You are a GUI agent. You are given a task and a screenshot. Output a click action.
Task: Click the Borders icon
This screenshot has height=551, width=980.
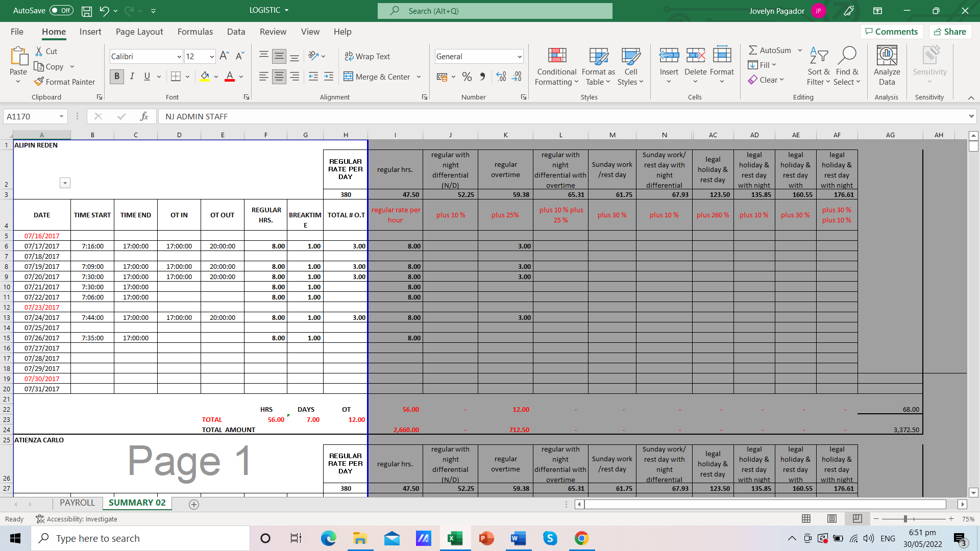coord(176,77)
